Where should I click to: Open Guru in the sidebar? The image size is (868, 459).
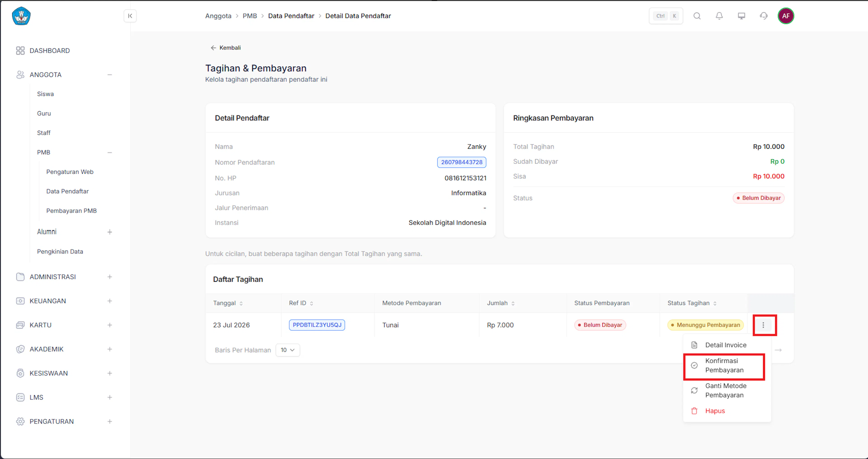(x=44, y=114)
